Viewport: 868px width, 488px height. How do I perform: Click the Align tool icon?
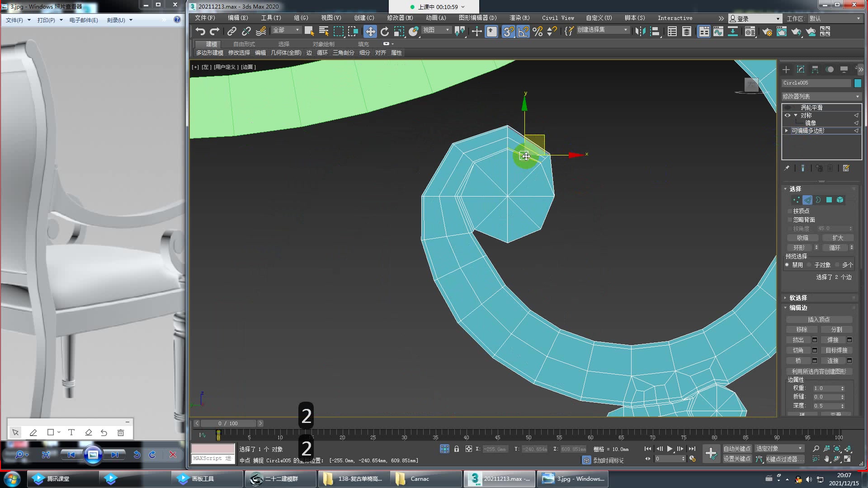tap(655, 31)
